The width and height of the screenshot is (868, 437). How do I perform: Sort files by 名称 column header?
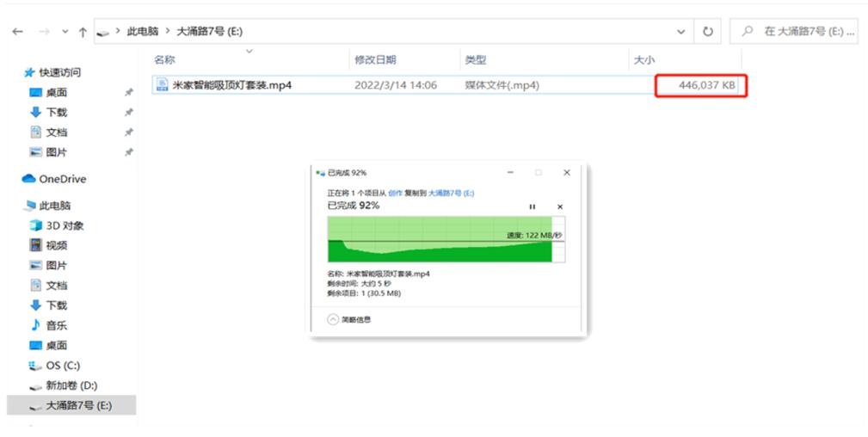click(x=164, y=59)
